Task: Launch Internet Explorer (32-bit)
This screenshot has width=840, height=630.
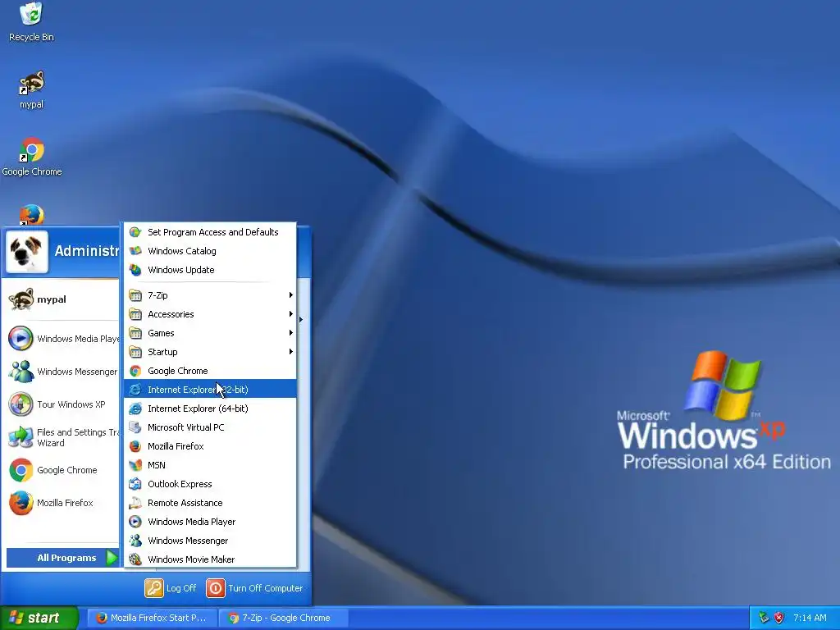Action: tap(210, 390)
